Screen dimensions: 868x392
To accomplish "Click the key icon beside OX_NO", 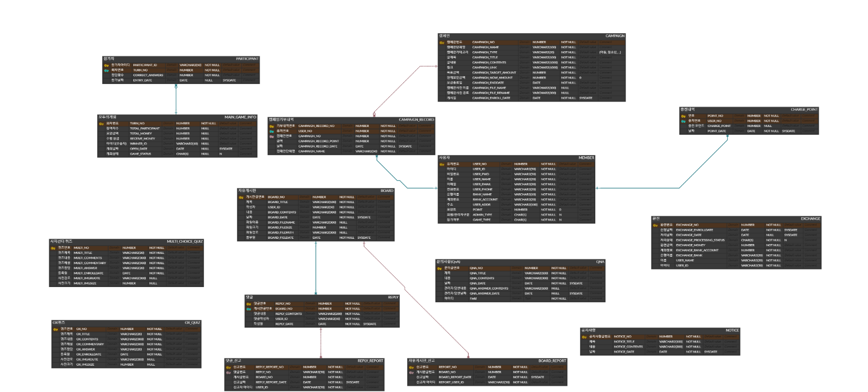I will [55, 330].
